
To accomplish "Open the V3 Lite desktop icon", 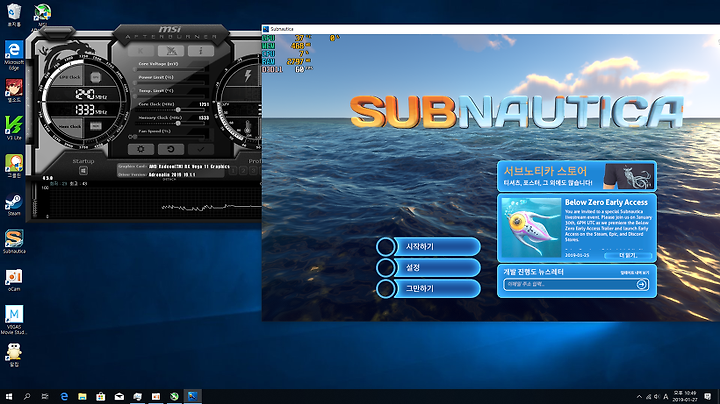I will (14, 128).
